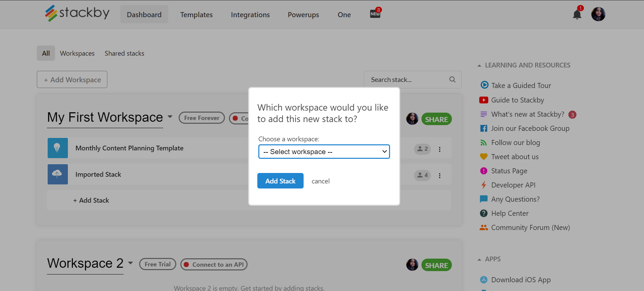Switch to the Workspaces tab
Screen dimensions: 644x291
77,53
